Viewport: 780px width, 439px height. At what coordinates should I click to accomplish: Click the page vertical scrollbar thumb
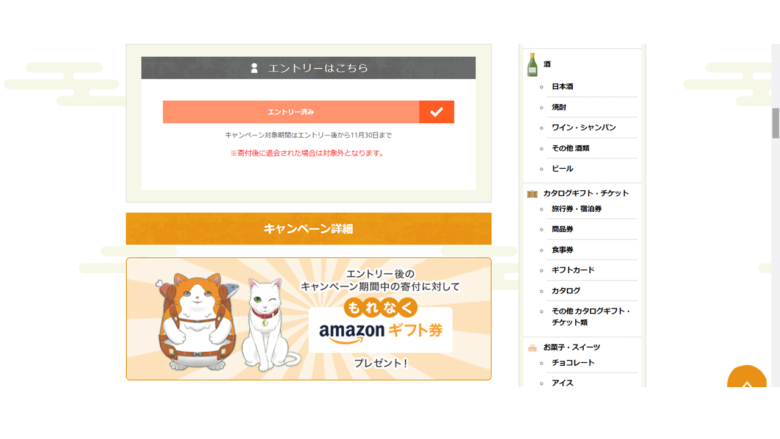click(775, 123)
